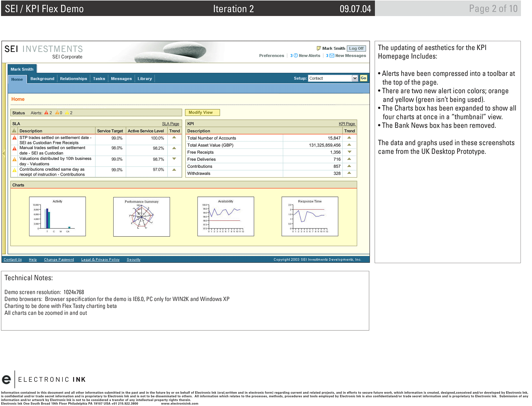
Task: Collapse the left sidebar handle arrow
Action: [x=4, y=153]
